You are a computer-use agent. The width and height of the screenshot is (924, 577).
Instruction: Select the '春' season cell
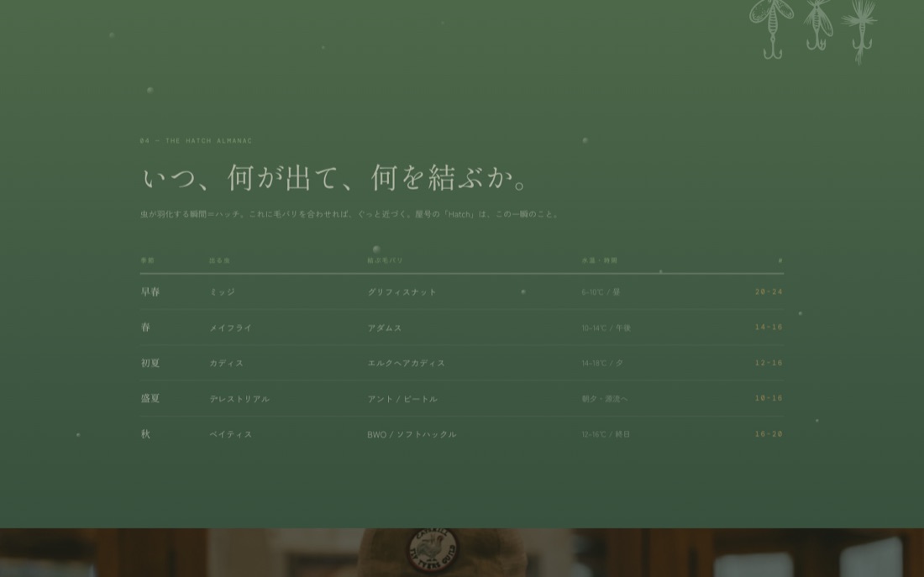pyautogui.click(x=145, y=327)
